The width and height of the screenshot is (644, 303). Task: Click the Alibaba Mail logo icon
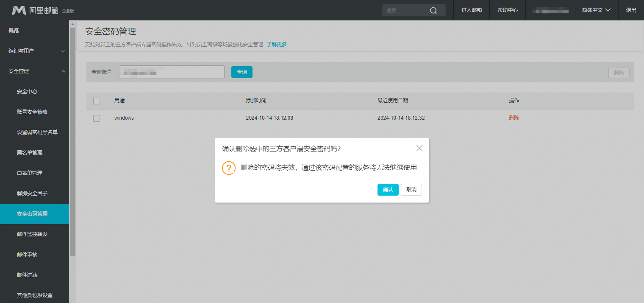(19, 10)
